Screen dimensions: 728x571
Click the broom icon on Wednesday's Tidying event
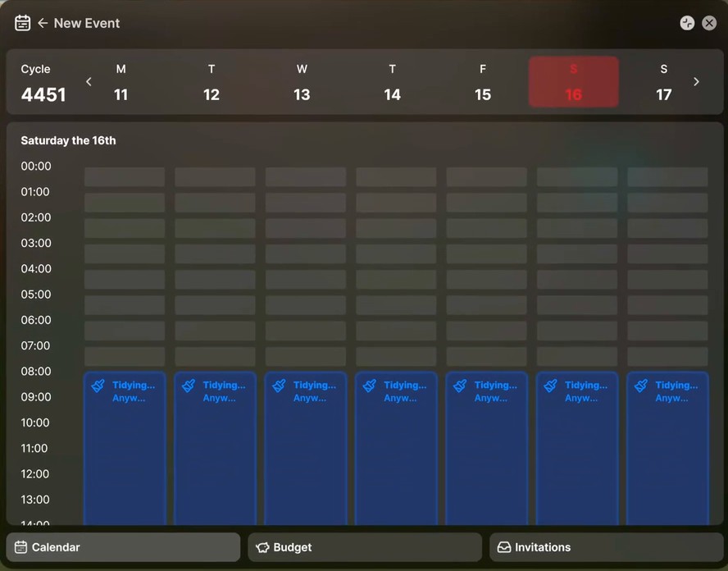coord(279,386)
